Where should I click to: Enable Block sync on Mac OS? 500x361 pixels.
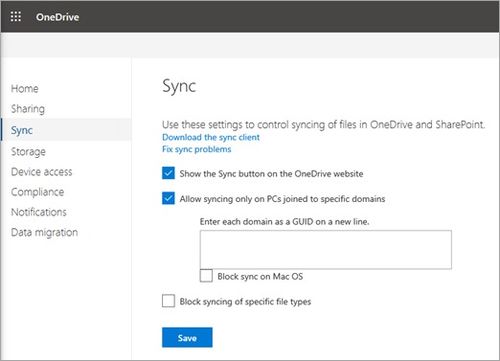pyautogui.click(x=206, y=276)
